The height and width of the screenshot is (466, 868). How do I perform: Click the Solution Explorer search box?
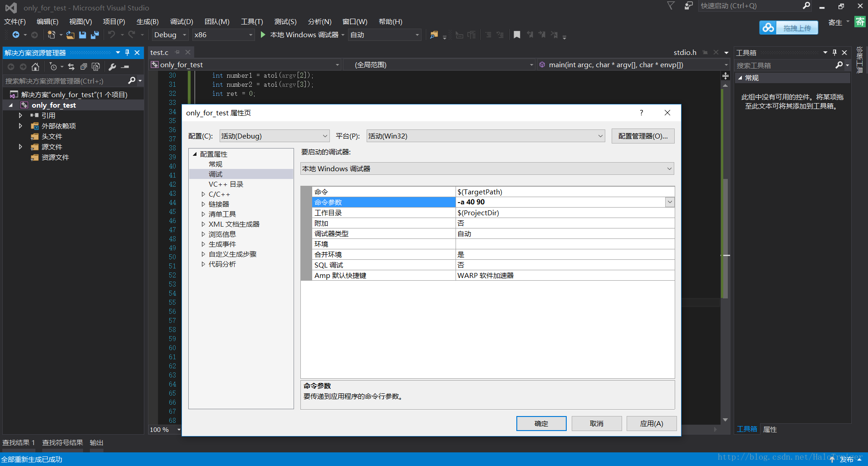pyautogui.click(x=64, y=81)
